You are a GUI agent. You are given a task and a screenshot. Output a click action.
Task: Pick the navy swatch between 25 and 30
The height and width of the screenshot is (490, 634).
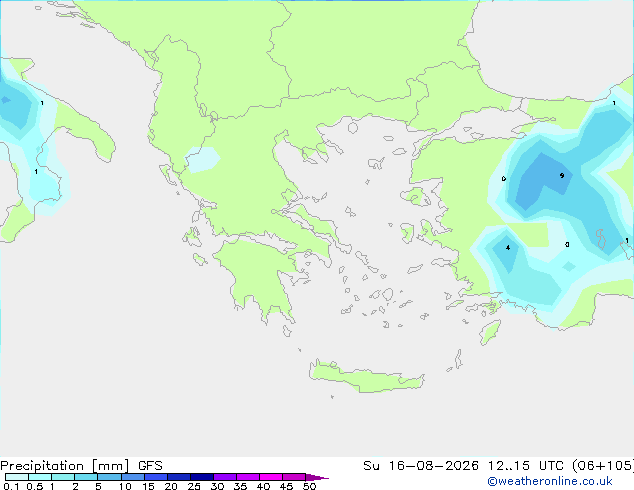[202, 477]
